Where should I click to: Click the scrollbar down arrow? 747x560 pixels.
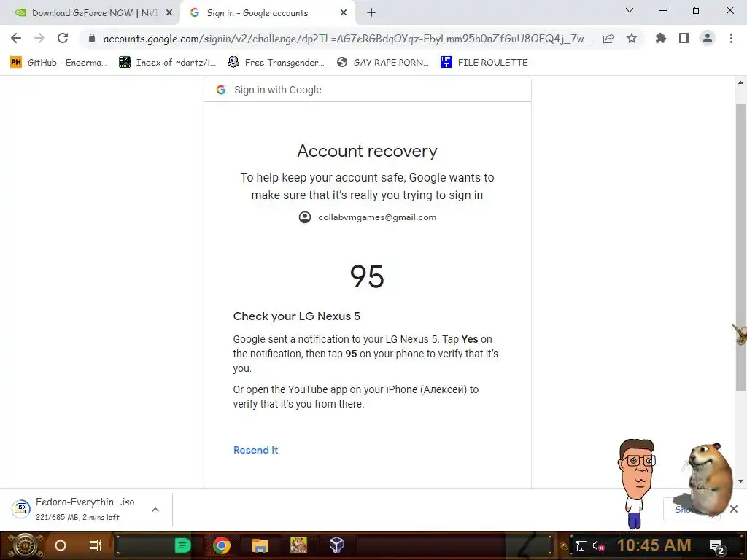click(x=740, y=481)
